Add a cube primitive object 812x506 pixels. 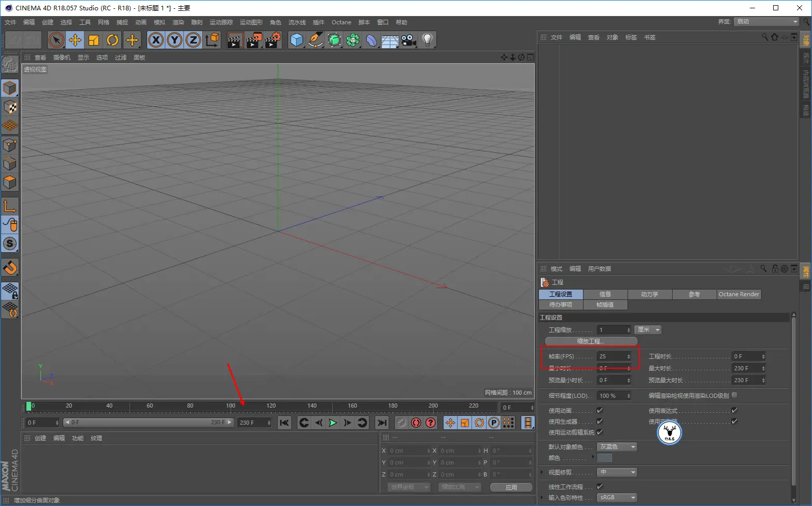click(296, 40)
